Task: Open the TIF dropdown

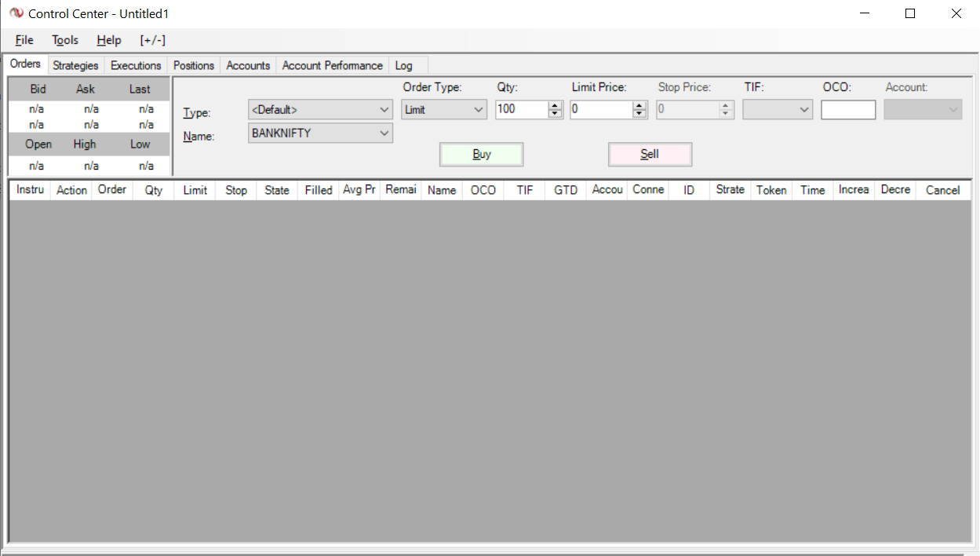Action: point(778,110)
